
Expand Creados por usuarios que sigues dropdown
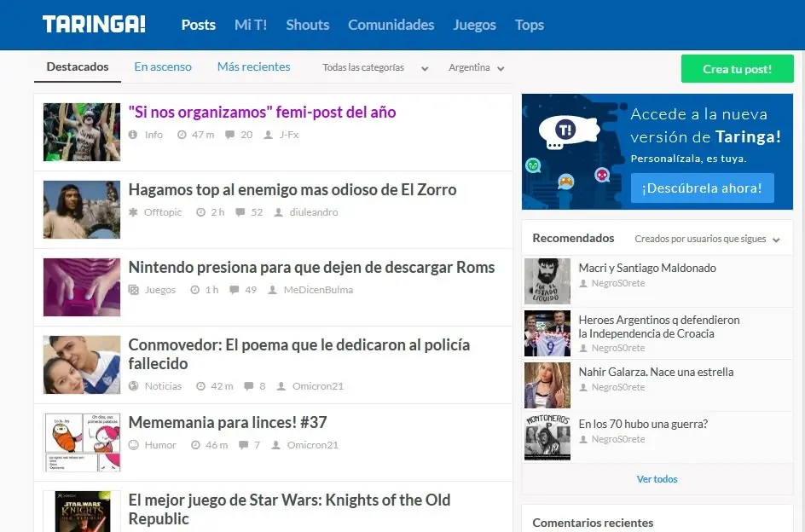(707, 239)
